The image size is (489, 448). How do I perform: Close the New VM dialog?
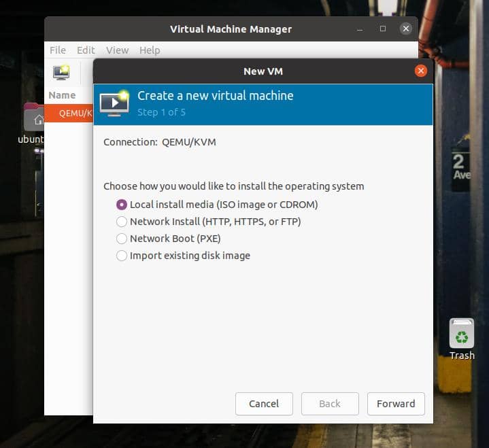420,71
